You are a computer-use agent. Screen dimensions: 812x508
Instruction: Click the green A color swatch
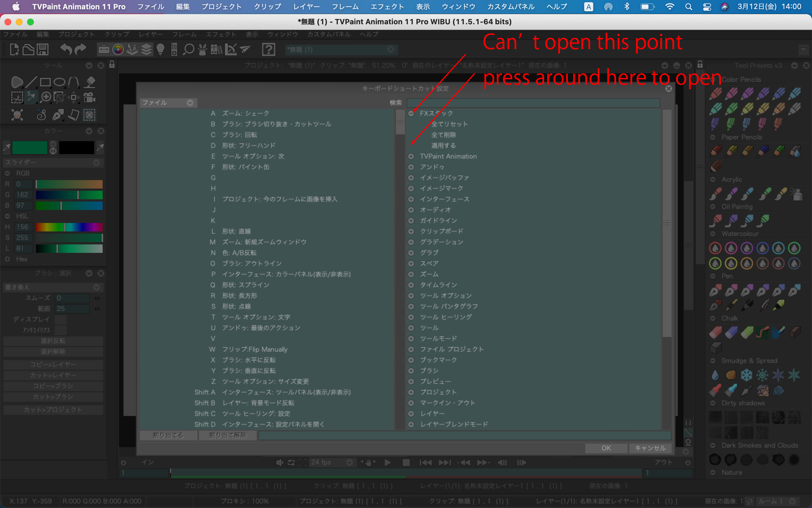click(30, 148)
